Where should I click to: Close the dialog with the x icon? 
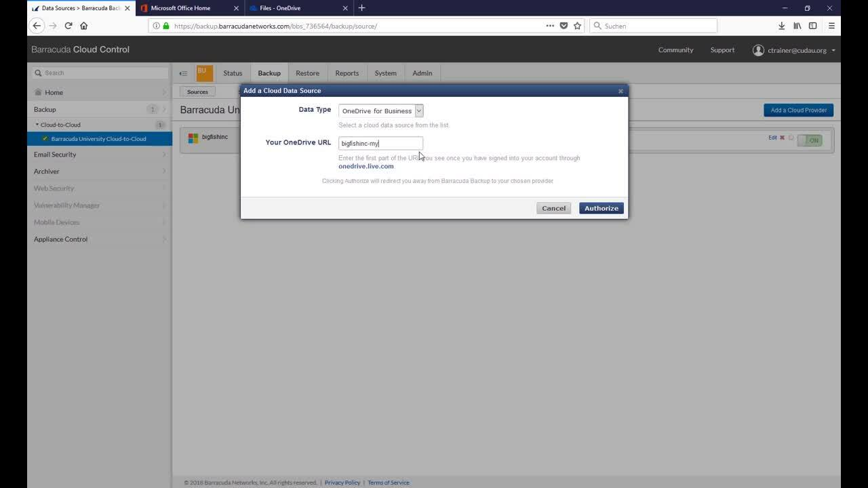[620, 91]
